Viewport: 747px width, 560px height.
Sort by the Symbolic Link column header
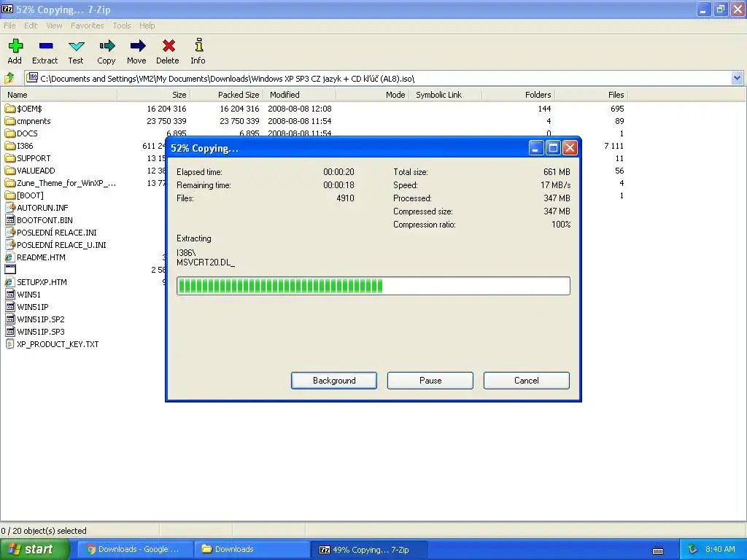pyautogui.click(x=446, y=95)
